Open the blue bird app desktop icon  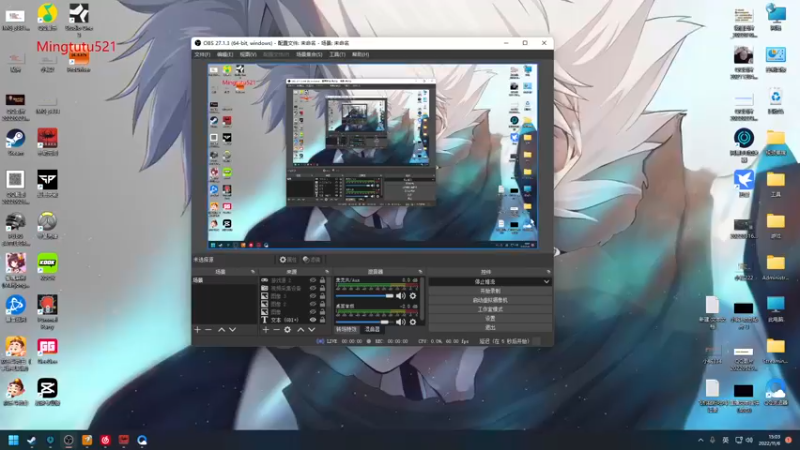(x=744, y=184)
